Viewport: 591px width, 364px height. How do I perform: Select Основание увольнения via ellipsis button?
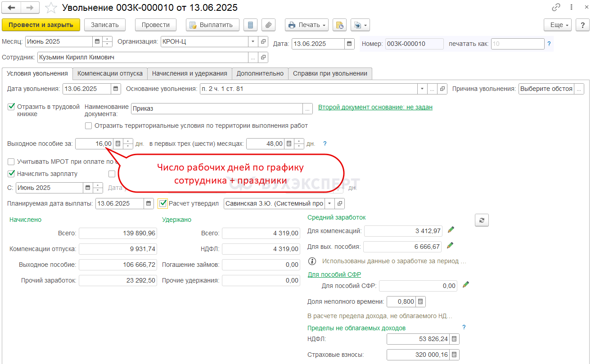pyautogui.click(x=433, y=89)
